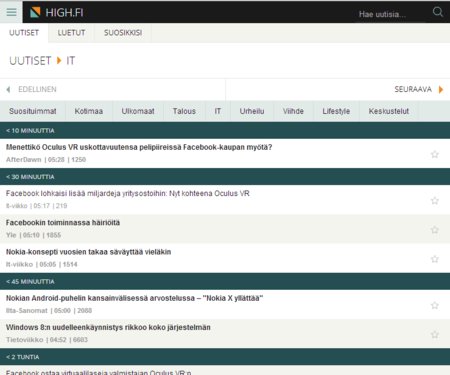The height and width of the screenshot is (375, 450).
Task: Switch to the LUETUT tab
Action: click(x=71, y=33)
